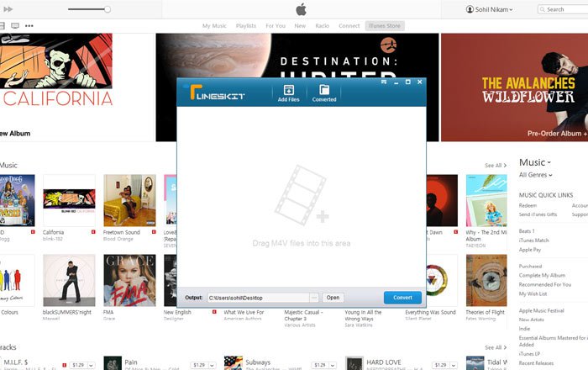Open the Sohil Nikam account dropdown

(x=489, y=9)
